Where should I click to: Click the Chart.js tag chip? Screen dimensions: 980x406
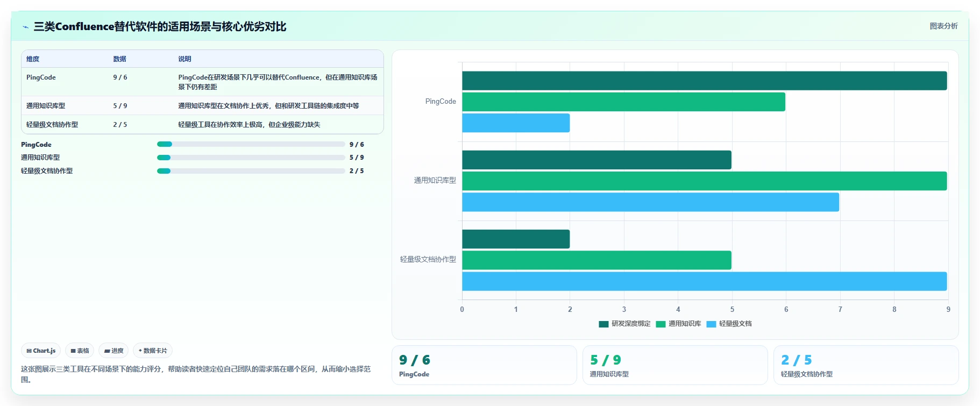(41, 351)
